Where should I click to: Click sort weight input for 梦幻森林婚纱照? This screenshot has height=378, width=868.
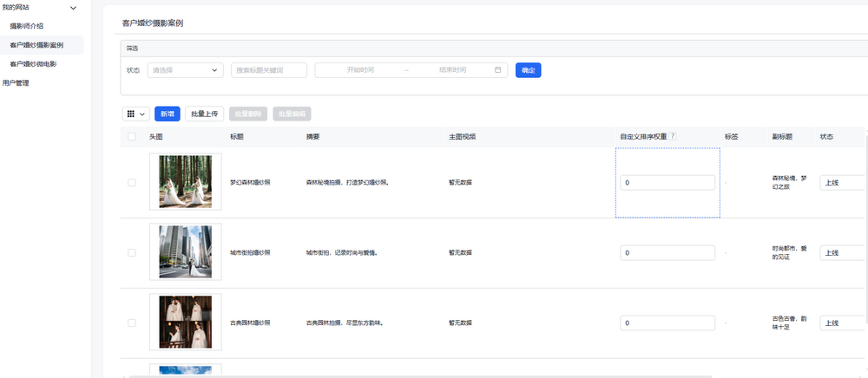pyautogui.click(x=667, y=183)
